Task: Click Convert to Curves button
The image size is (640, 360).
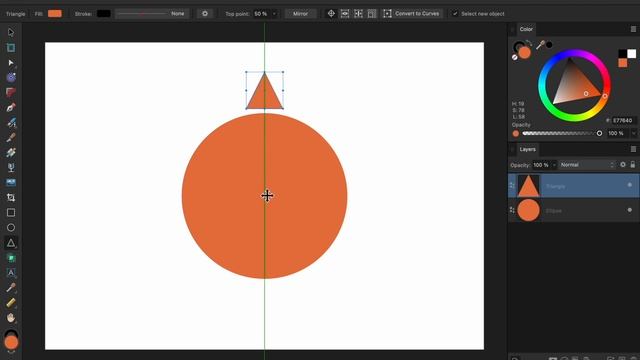Action: [x=413, y=13]
